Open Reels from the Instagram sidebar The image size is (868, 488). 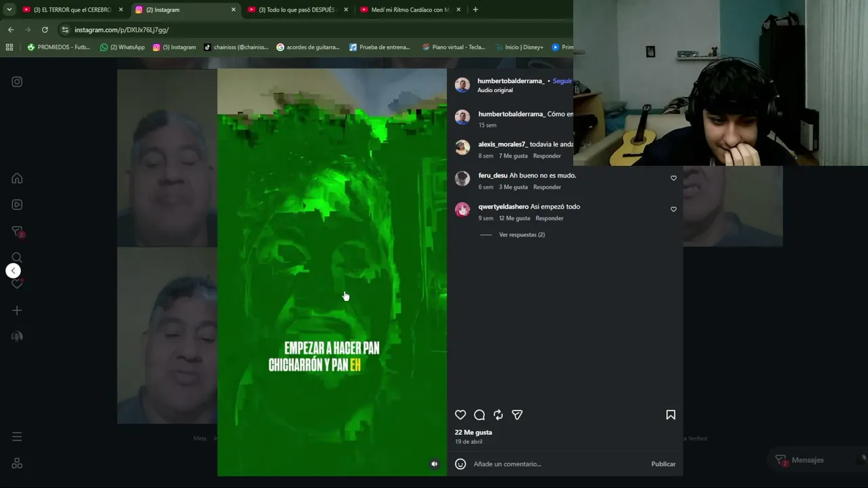[x=17, y=205]
